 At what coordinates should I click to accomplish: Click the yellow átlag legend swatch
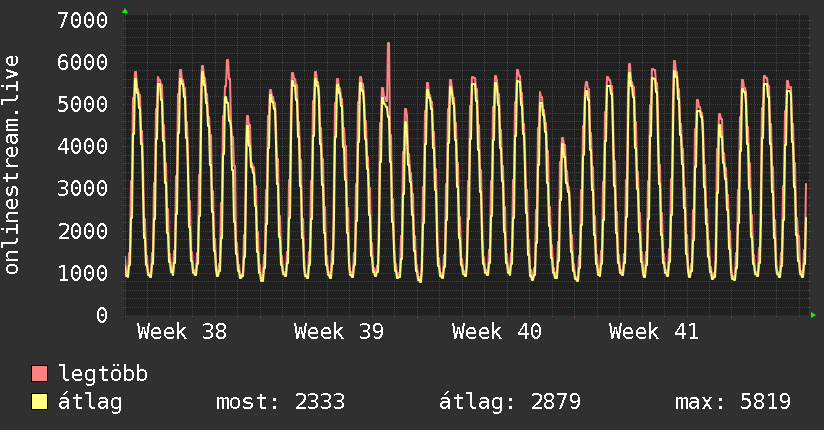coord(40,402)
